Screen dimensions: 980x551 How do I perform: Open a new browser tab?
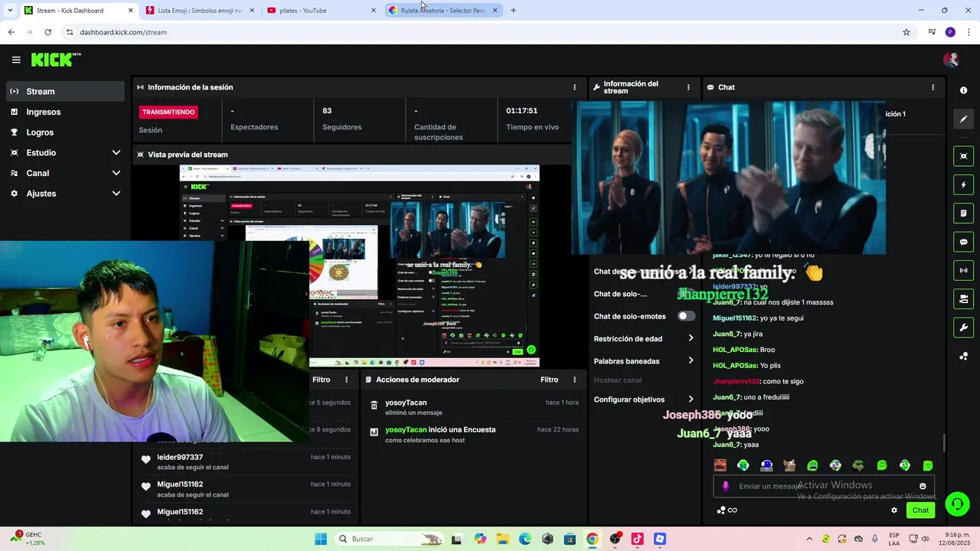tap(513, 10)
